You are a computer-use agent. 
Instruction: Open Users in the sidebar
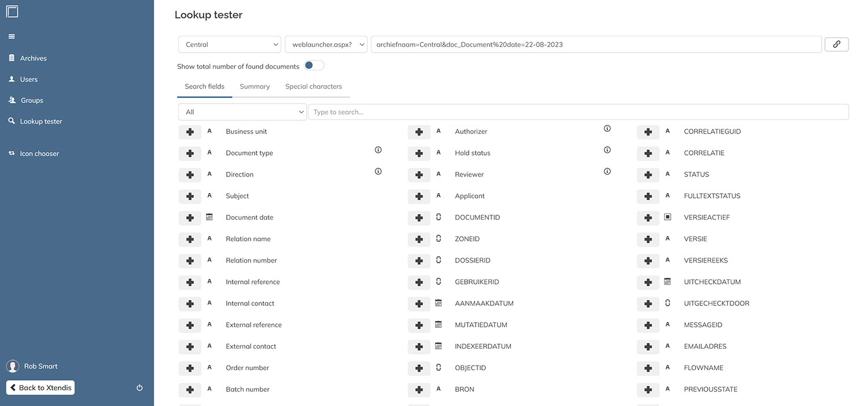[23, 79]
